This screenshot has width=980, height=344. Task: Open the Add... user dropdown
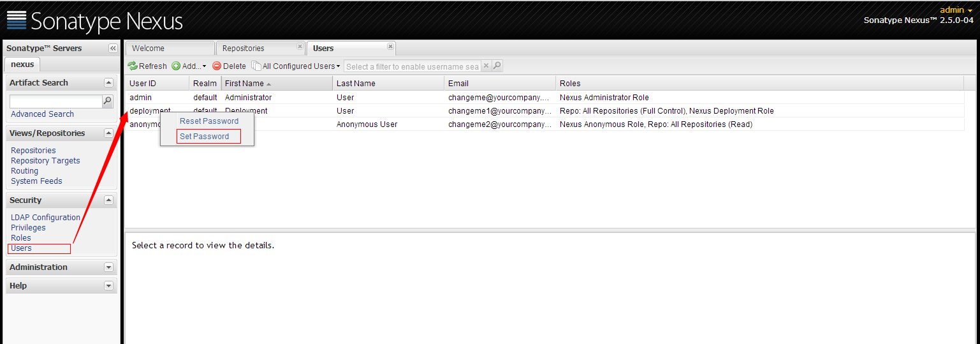[x=189, y=66]
